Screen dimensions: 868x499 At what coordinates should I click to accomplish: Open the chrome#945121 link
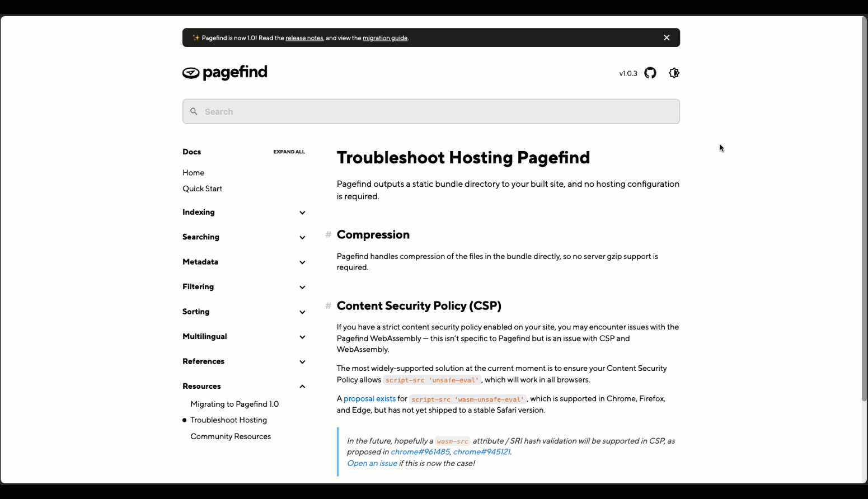click(x=481, y=452)
